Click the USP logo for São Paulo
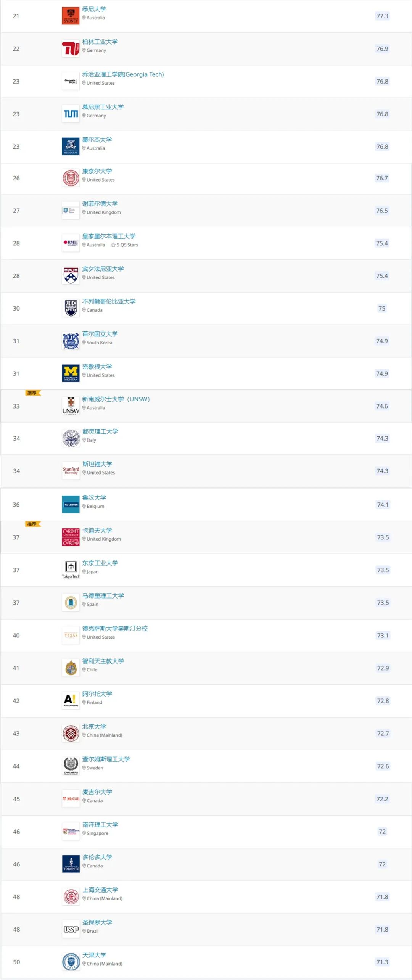The image size is (412, 980). coord(71,929)
